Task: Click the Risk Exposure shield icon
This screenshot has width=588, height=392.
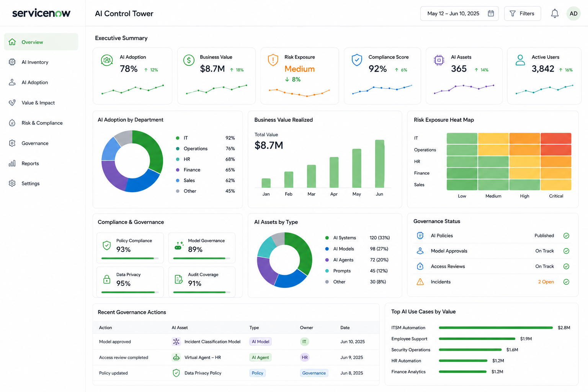Action: [x=273, y=60]
